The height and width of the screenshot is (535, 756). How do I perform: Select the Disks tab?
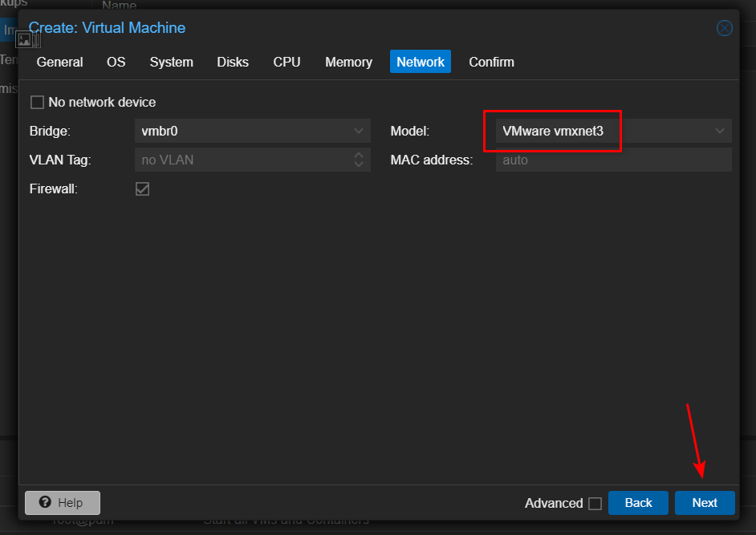pyautogui.click(x=233, y=62)
